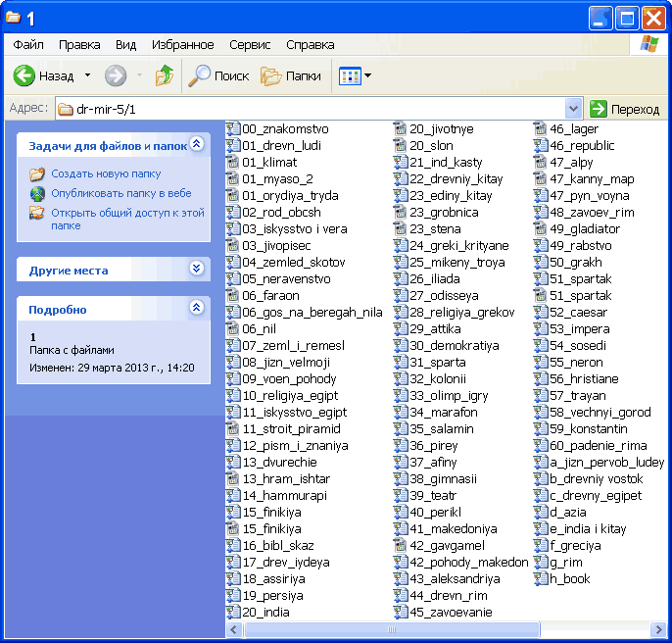Expand the address bar dropdown
The image size is (672, 643).
coord(574,109)
